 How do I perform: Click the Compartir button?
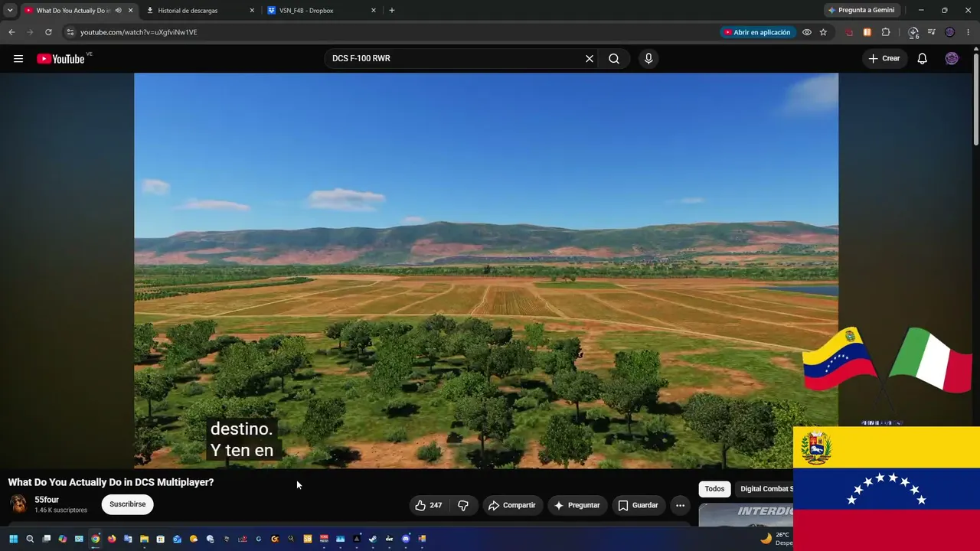512,505
